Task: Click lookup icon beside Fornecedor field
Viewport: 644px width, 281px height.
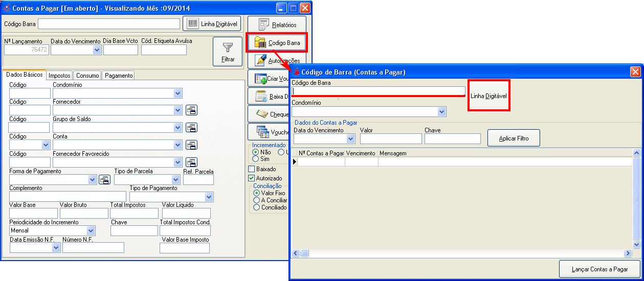Action: [191, 110]
